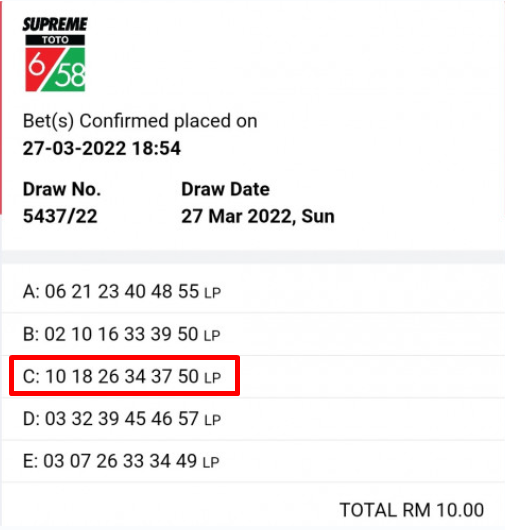Click the Supreme Toto 6/58 logo

[55, 54]
